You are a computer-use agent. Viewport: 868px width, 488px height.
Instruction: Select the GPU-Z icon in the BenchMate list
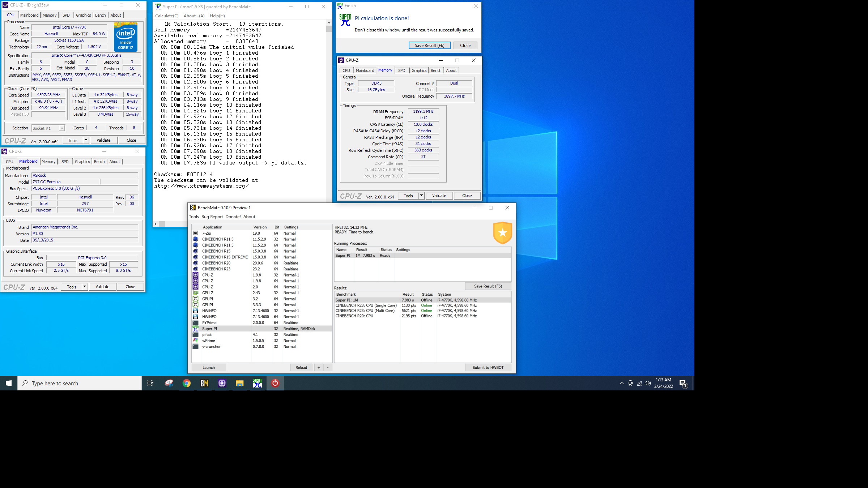[195, 293]
